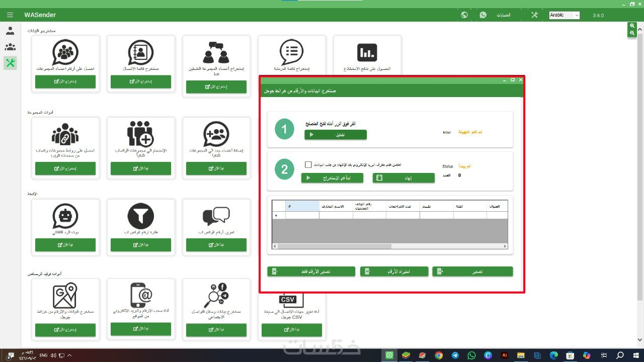Select the single user icon in left sidebar
644x362 pixels.
click(10, 31)
